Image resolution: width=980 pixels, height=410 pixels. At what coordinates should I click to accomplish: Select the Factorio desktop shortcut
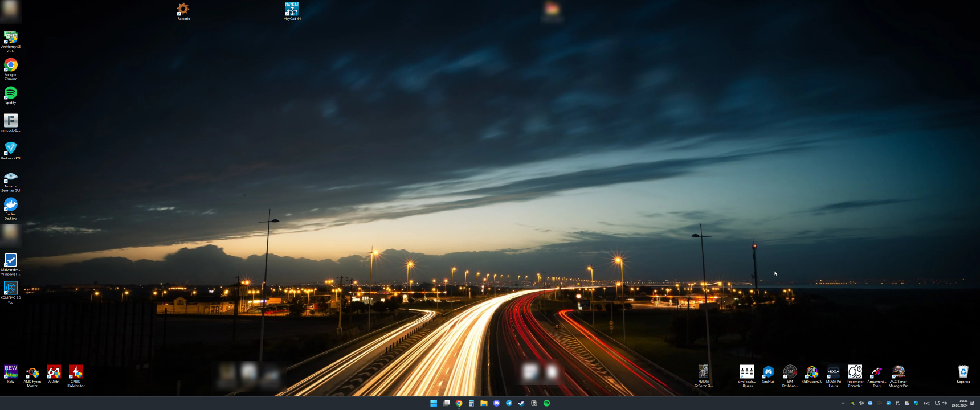click(183, 11)
